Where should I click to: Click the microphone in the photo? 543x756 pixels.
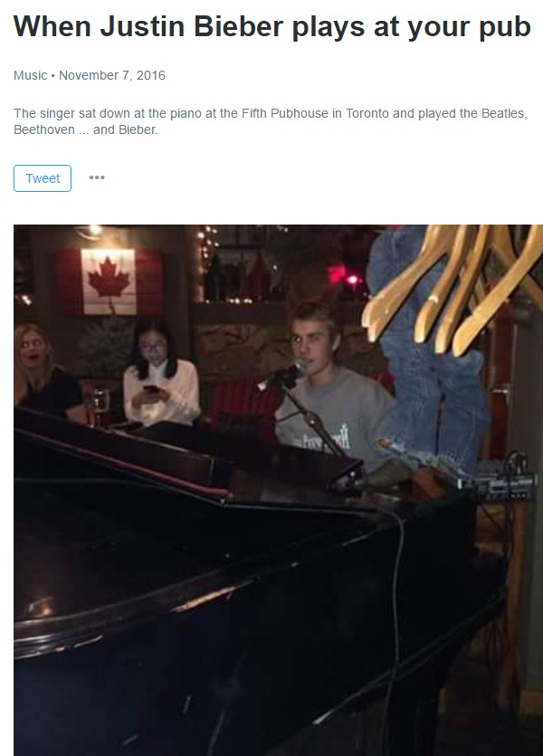point(283,375)
